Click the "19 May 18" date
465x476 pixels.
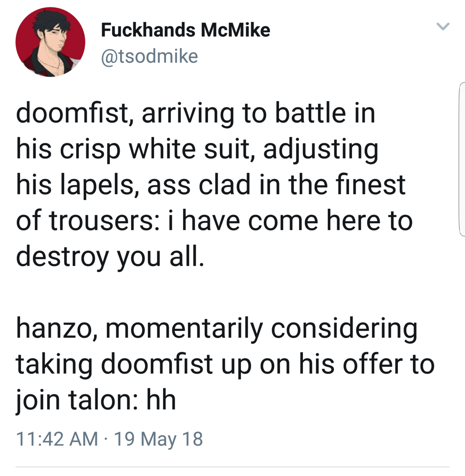[158, 439]
